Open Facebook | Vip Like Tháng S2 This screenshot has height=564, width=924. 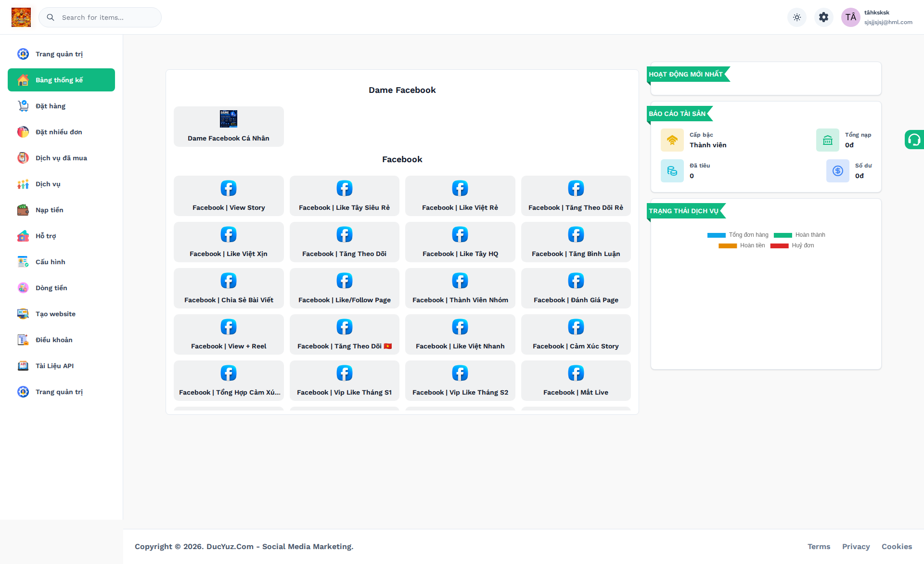[x=460, y=381]
